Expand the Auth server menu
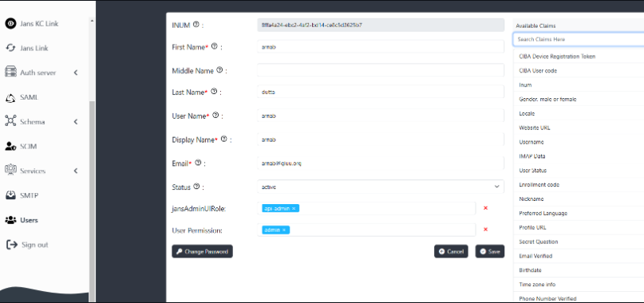Screen dimensions: 644x303 point(76,73)
